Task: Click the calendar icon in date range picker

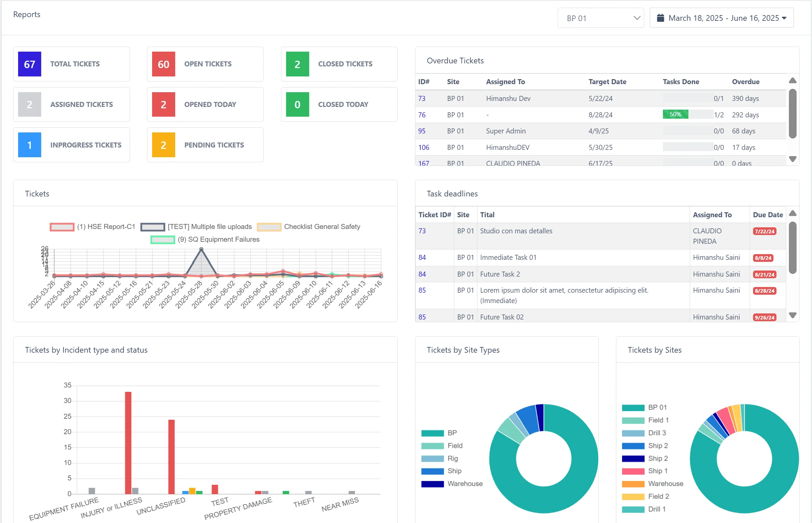Action: pyautogui.click(x=660, y=18)
